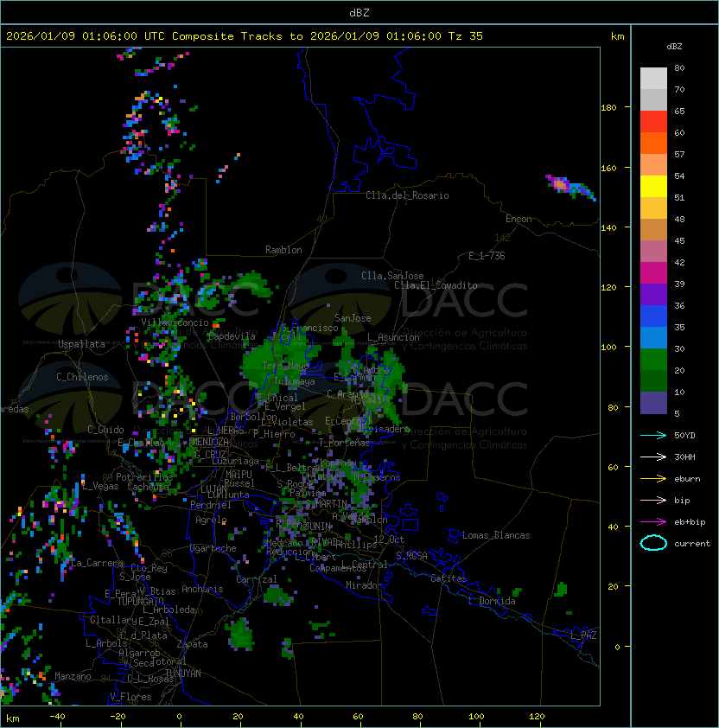Viewport: 719px width, 728px height.
Task: Click the 'E_1-736' map label
Action: [487, 256]
